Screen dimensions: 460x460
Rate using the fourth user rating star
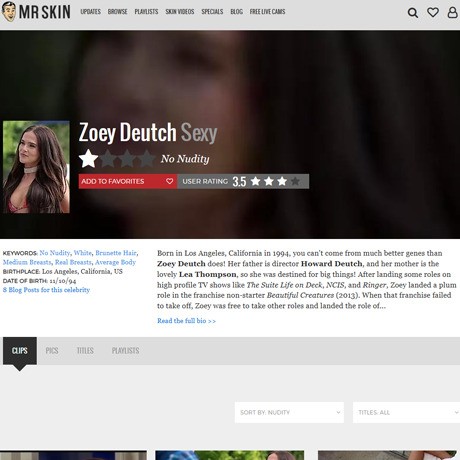295,181
